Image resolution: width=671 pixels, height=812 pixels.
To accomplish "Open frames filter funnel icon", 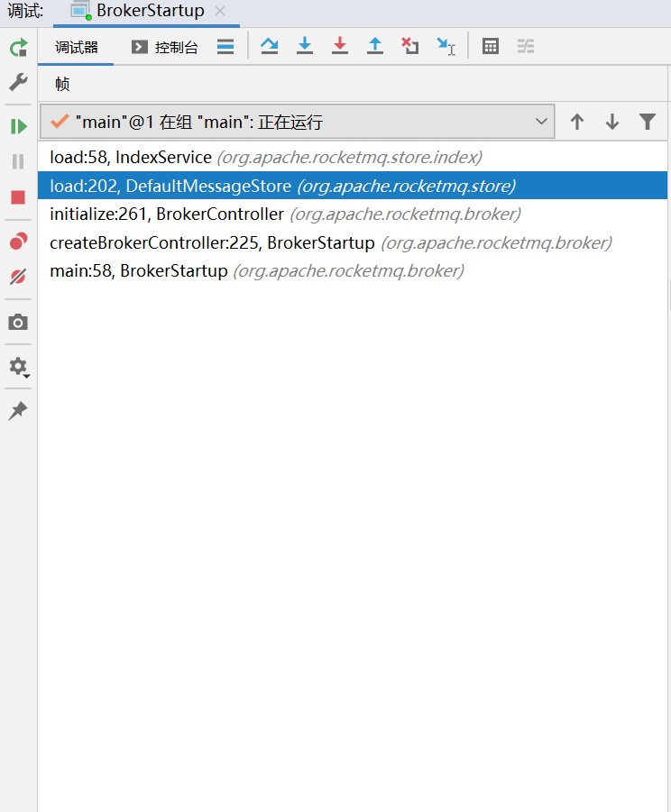I will [x=648, y=122].
